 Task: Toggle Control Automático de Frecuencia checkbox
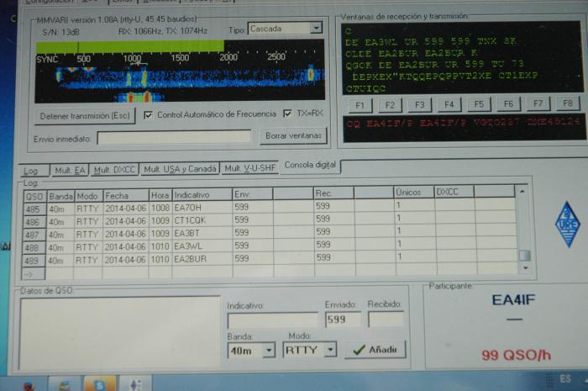tap(148, 115)
